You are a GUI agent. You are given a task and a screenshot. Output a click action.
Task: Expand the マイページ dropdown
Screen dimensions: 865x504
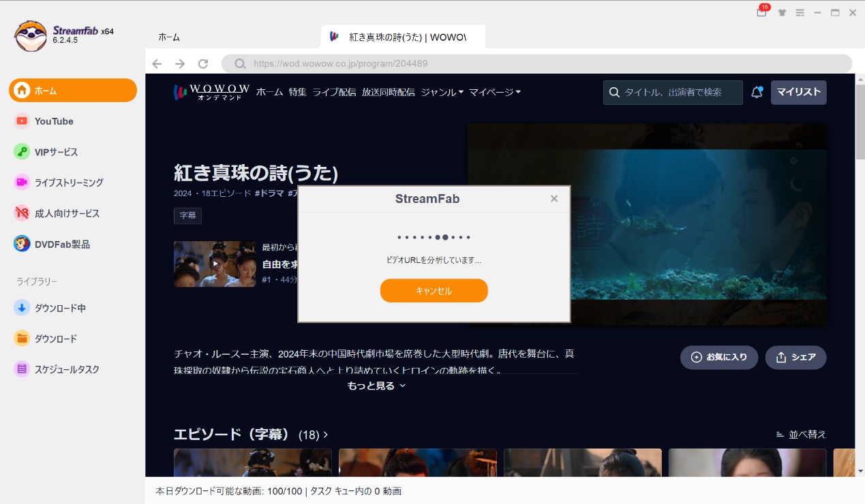pyautogui.click(x=495, y=92)
